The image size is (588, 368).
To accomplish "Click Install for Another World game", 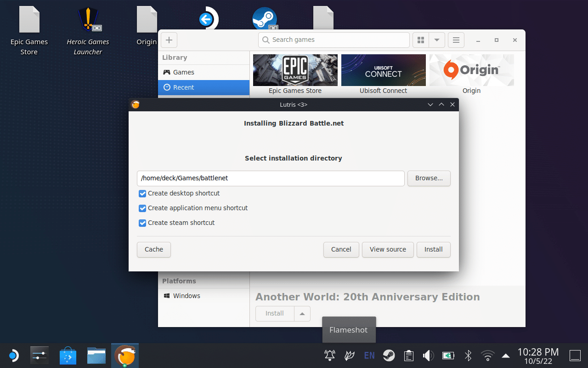I will 275,314.
